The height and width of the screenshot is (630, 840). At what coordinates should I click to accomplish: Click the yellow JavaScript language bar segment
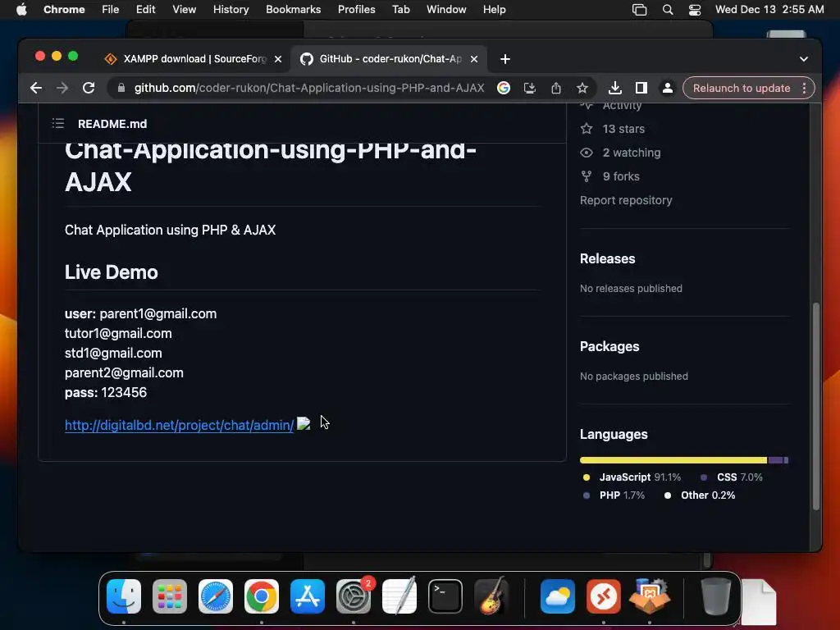(673, 460)
